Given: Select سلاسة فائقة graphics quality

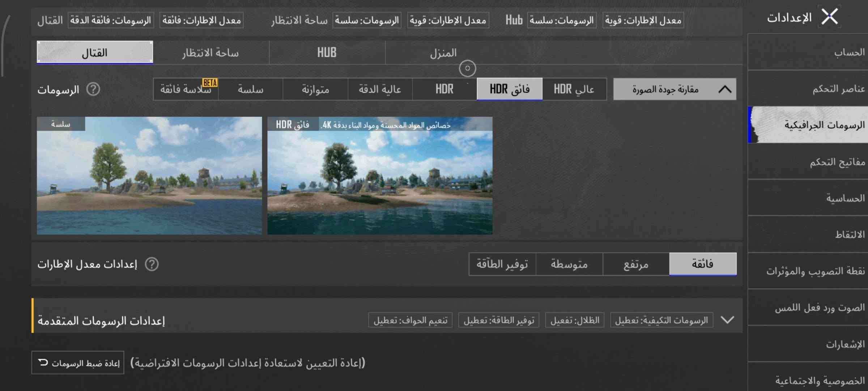Looking at the screenshot, I should coord(186,89).
